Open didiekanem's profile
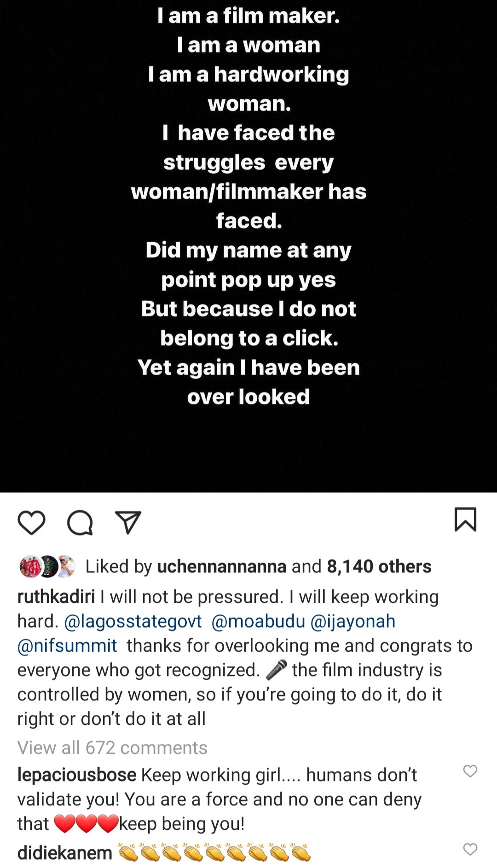 (64, 853)
